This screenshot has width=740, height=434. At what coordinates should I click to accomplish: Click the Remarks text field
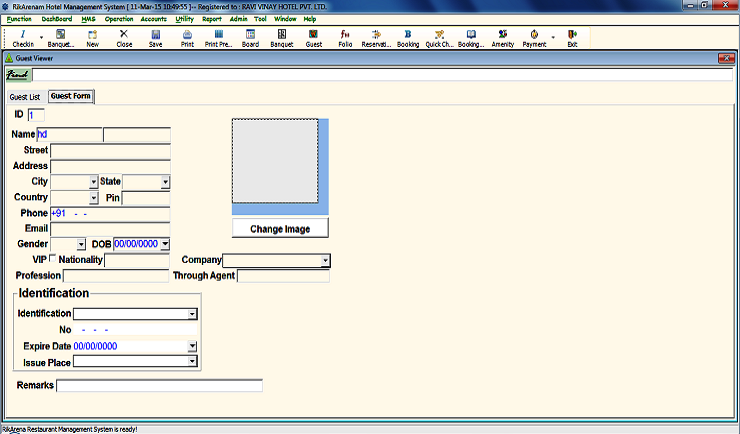tap(159, 385)
